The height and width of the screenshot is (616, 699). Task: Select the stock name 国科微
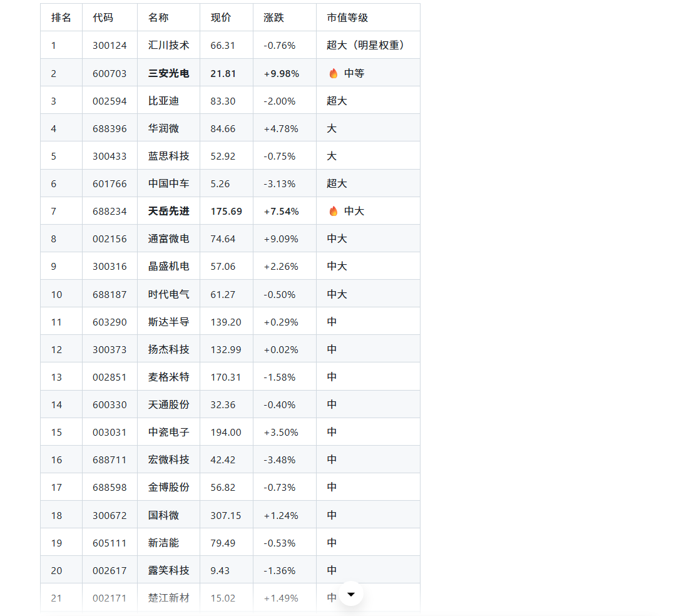click(163, 516)
